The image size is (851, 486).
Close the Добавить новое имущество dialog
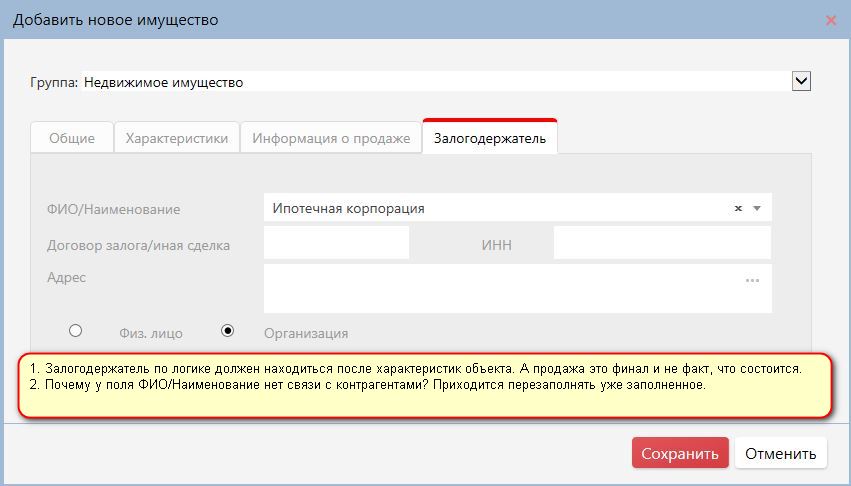[x=830, y=20]
